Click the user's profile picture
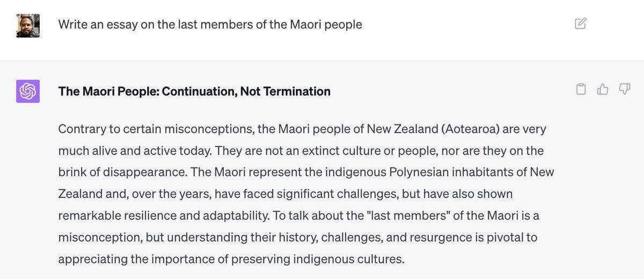 click(x=28, y=25)
